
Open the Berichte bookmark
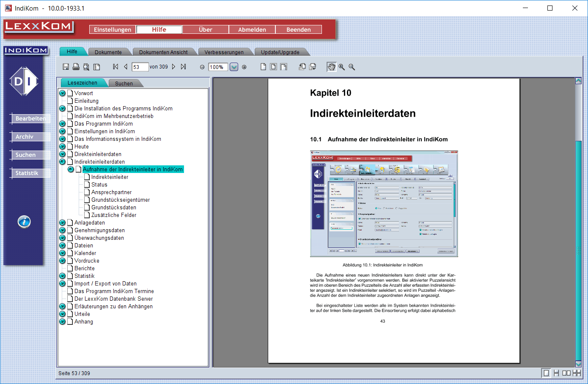click(x=85, y=268)
